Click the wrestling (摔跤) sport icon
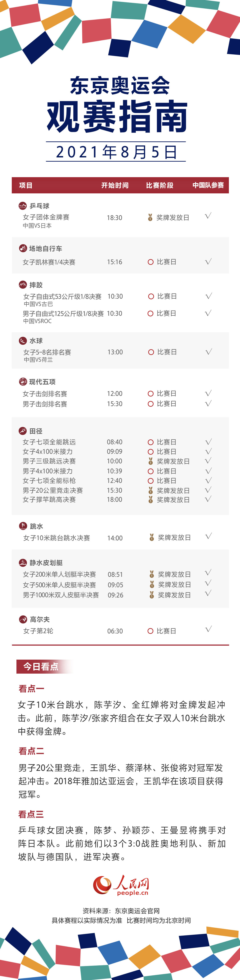This screenshot has width=240, height=980. click(22, 285)
